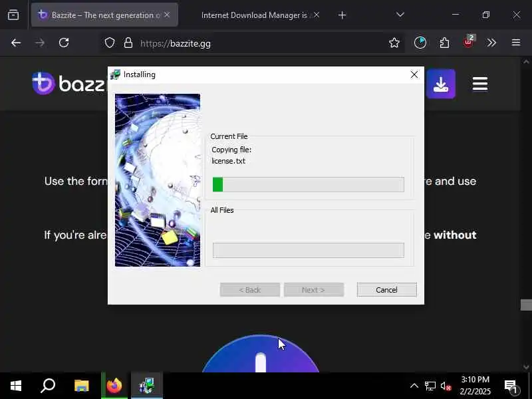Viewport: 532px width, 399px height.
Task: Switch to Firefox in the taskbar
Action: 114,386
